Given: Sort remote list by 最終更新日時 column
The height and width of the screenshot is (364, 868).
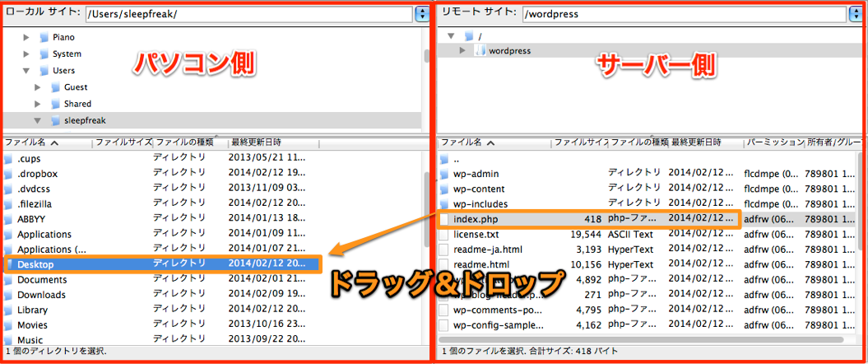Looking at the screenshot, I should pos(706,142).
